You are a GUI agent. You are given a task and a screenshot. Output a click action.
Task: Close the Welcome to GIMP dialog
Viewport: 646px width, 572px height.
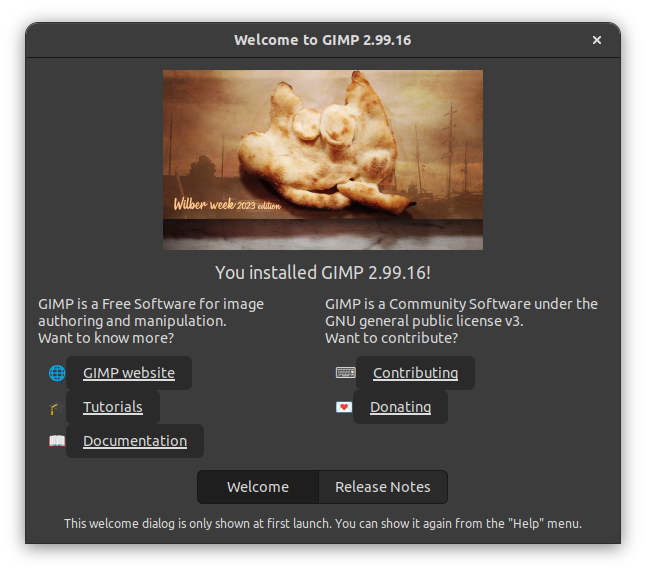pos(597,40)
